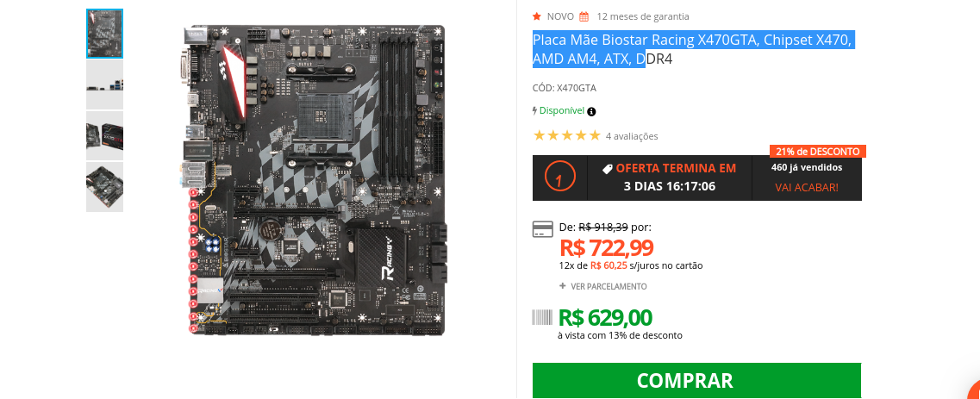Expand VER PARCELAMENTO installment options
This screenshot has height=399, width=980.
pyautogui.click(x=603, y=286)
